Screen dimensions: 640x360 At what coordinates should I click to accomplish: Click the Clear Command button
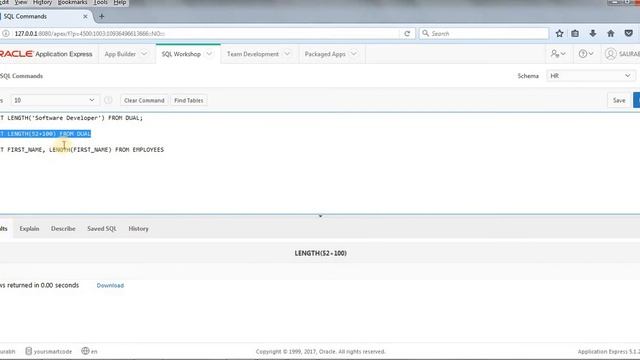pos(144,100)
